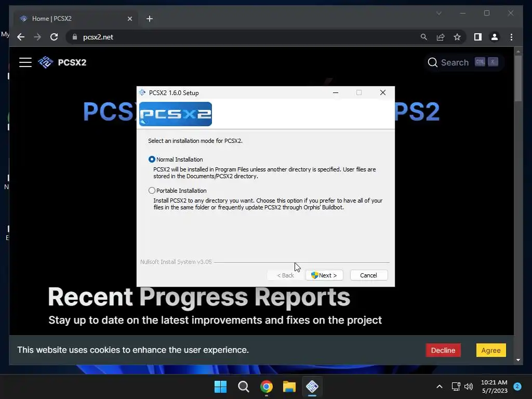Click the Share this page icon
This screenshot has height=399, width=532.
[x=441, y=37]
